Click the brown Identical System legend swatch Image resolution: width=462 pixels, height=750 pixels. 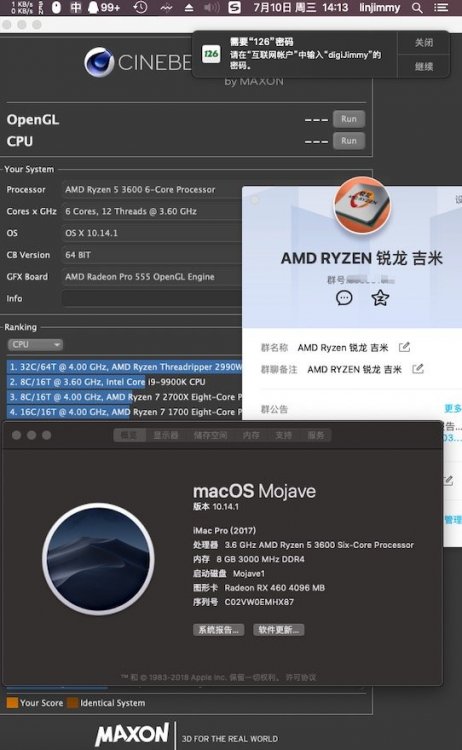[73, 703]
